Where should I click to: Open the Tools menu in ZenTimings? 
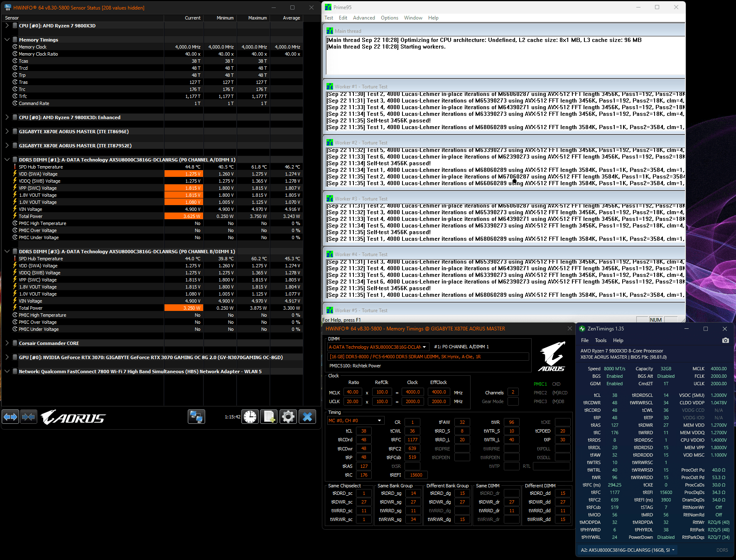(x=601, y=340)
